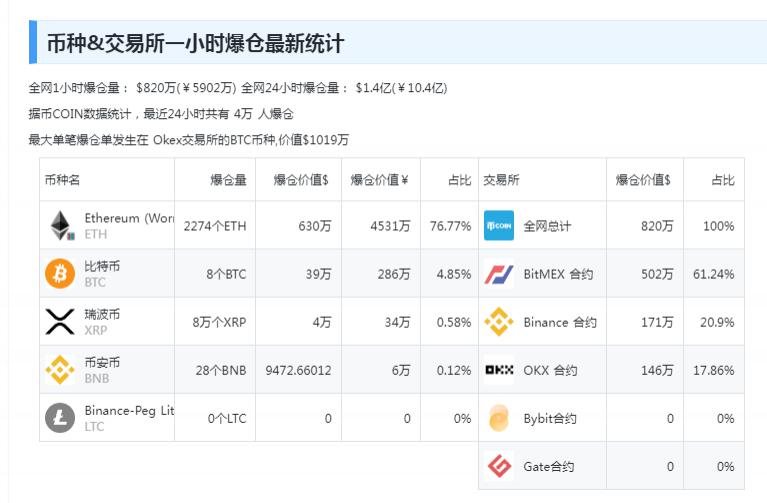
Task: Click the Ethereum coin logo icon
Action: tap(60, 226)
